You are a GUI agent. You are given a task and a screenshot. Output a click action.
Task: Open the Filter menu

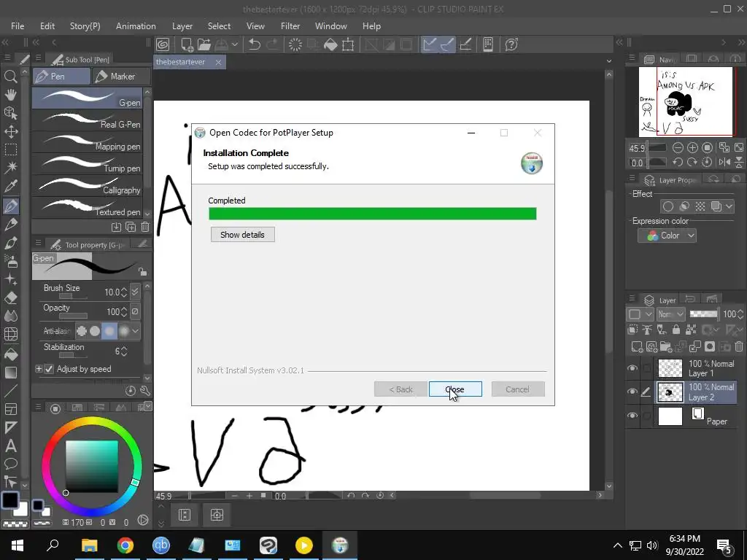[x=290, y=26]
